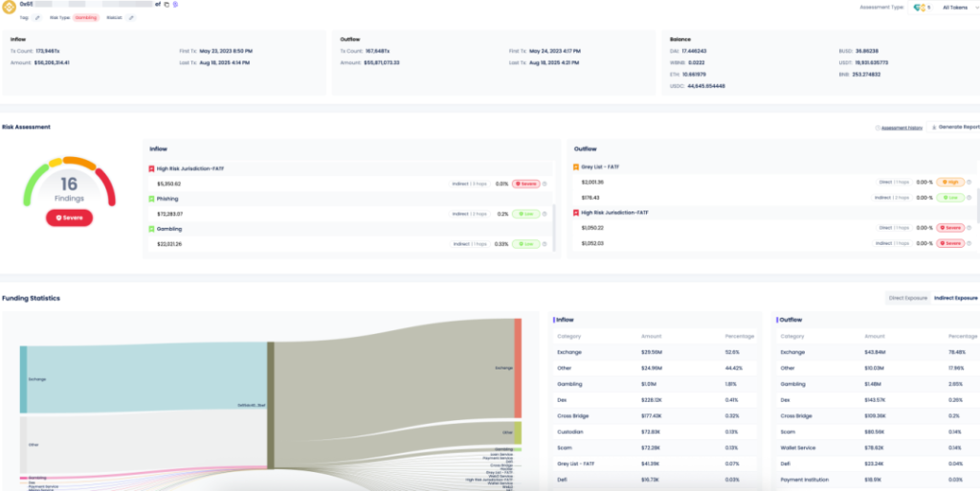Click the info icon beside Phishing Low badge
Viewport: 980px width, 491px height.
coord(545,213)
